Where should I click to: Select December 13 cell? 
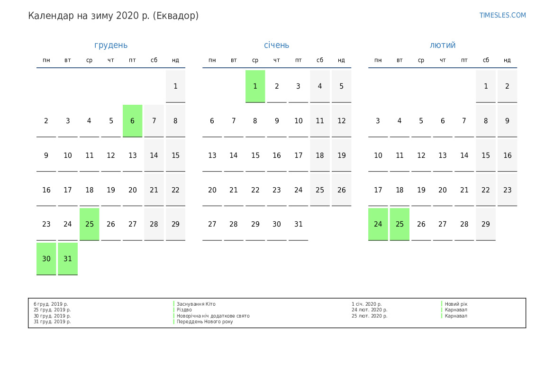point(133,155)
